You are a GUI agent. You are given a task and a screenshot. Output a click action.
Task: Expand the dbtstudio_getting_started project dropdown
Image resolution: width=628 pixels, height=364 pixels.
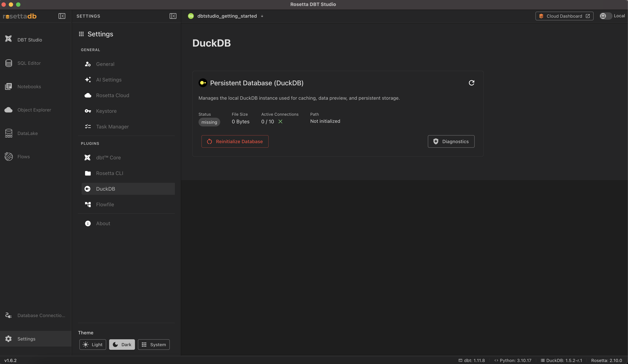coord(262,16)
